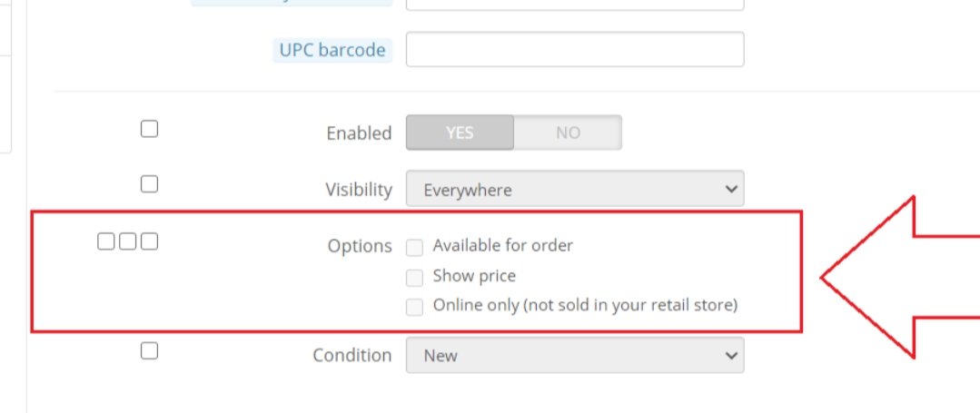
Task: Set Enabled to YES
Action: 460,133
